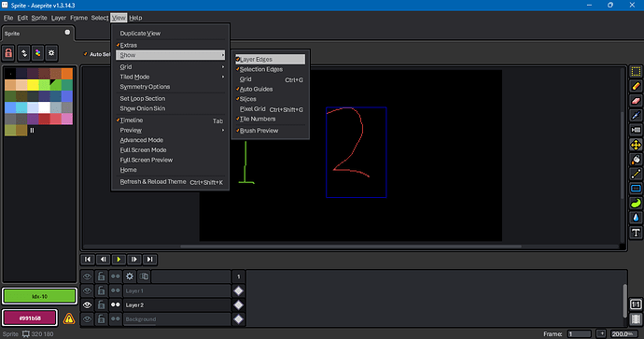Viewport: 644px width, 339px height.
Task: Play the animation
Action: (x=119, y=260)
